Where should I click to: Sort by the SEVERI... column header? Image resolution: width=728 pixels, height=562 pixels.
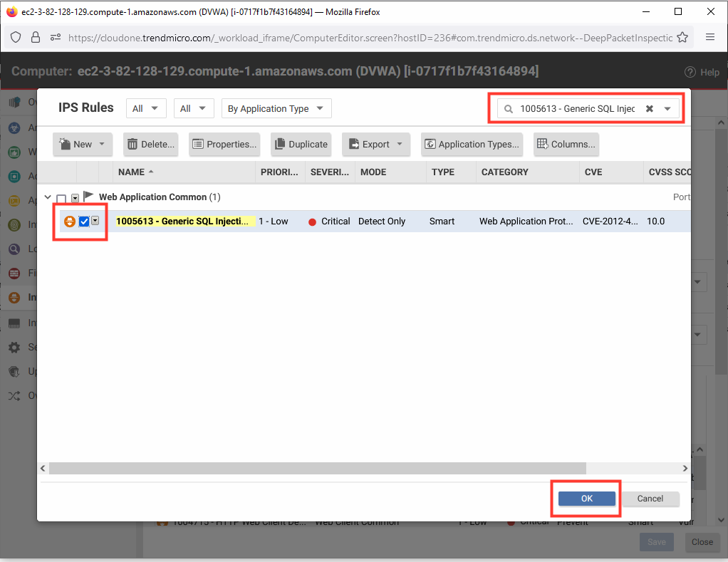[x=330, y=172]
